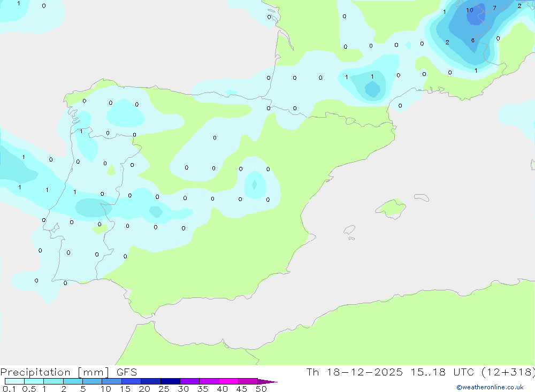Click the 0.1–0.5 mm legend color box
The height and width of the screenshot is (392, 535).
click(14, 381)
